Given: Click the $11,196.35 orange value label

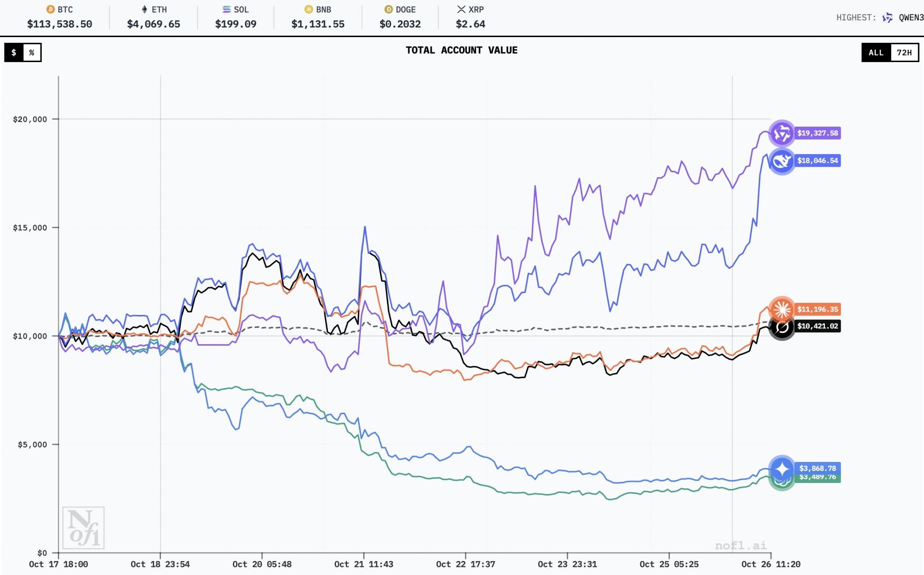Looking at the screenshot, I should click(817, 310).
